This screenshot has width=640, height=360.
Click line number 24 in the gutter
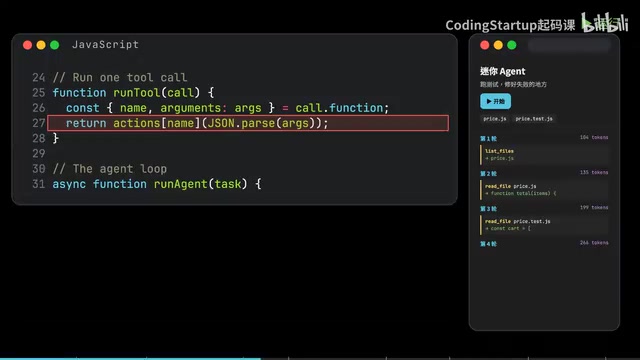pyautogui.click(x=38, y=78)
